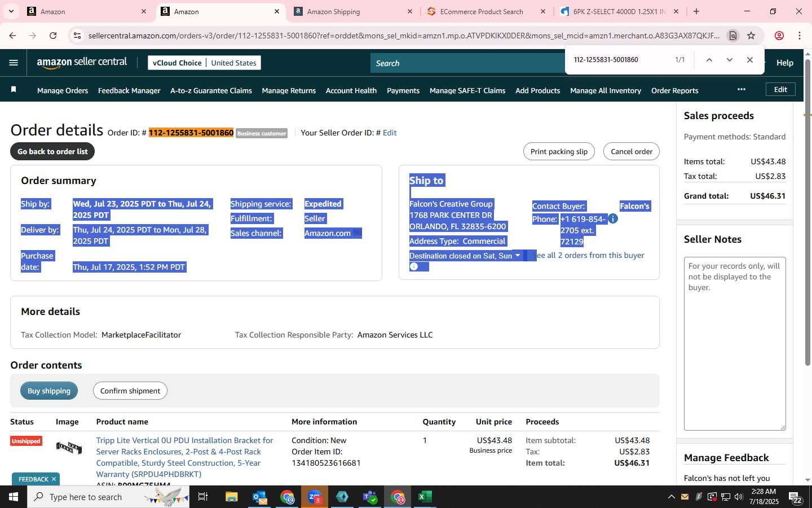Image resolution: width=812 pixels, height=508 pixels.
Task: Switch to the Amazon Shipping tab
Action: pos(354,11)
